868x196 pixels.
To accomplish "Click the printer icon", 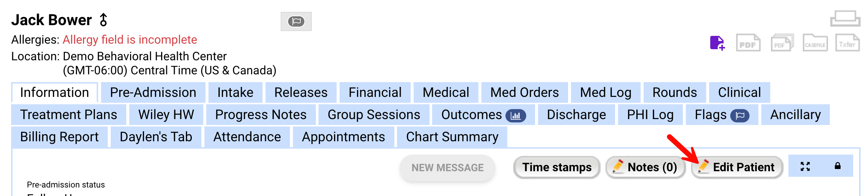I will 845,18.
